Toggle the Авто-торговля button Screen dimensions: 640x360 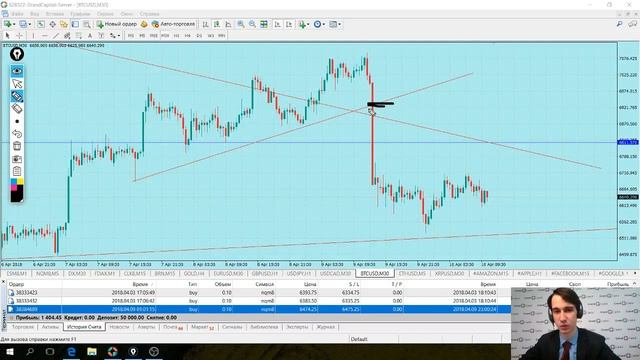(173, 24)
